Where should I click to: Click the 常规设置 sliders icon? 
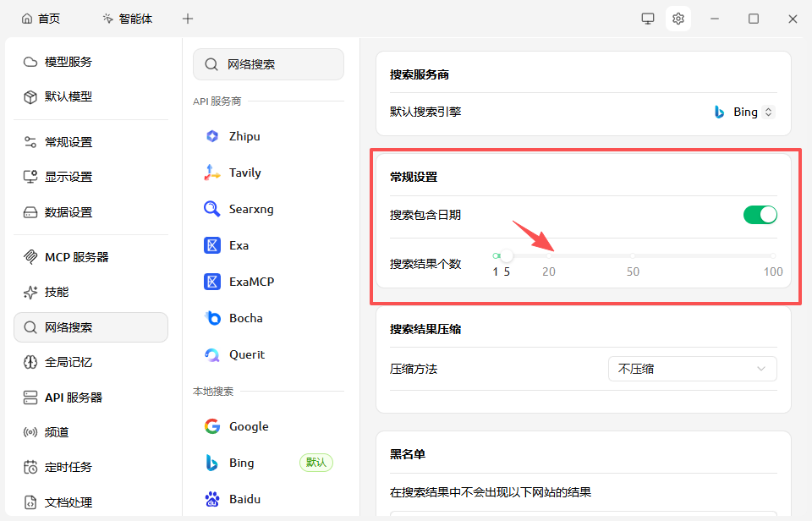point(30,142)
